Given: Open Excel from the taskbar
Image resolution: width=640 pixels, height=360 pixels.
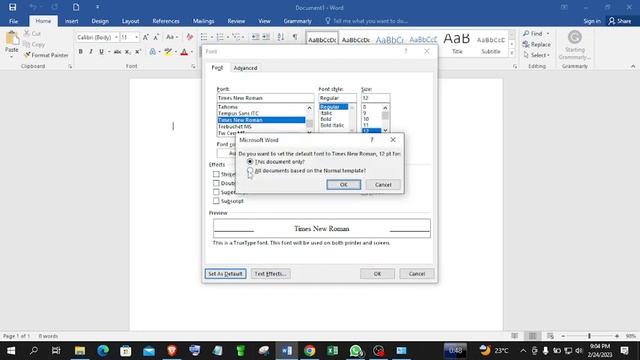Looking at the screenshot, I should 333,351.
